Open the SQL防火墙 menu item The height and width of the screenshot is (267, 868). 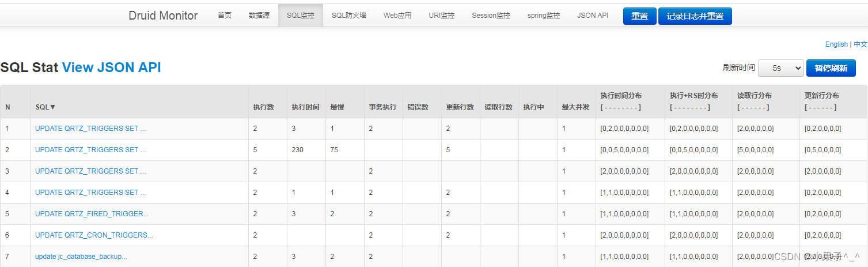click(x=349, y=16)
